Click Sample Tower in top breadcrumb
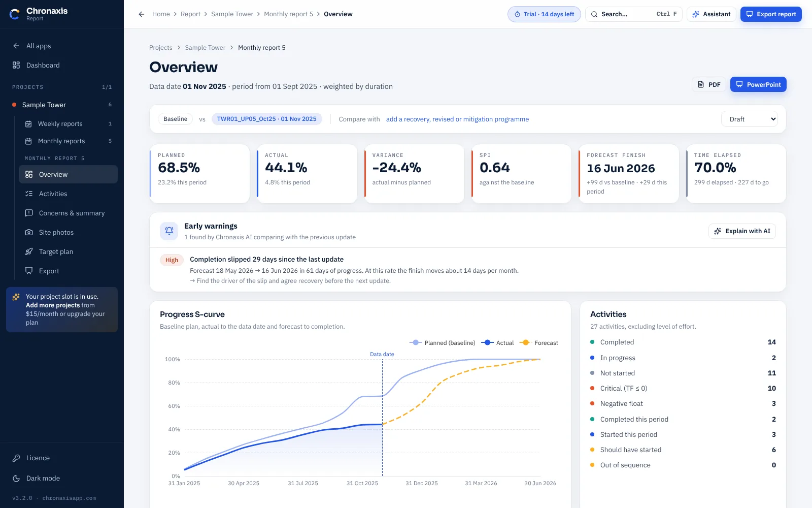This screenshot has width=812, height=508. click(x=232, y=14)
